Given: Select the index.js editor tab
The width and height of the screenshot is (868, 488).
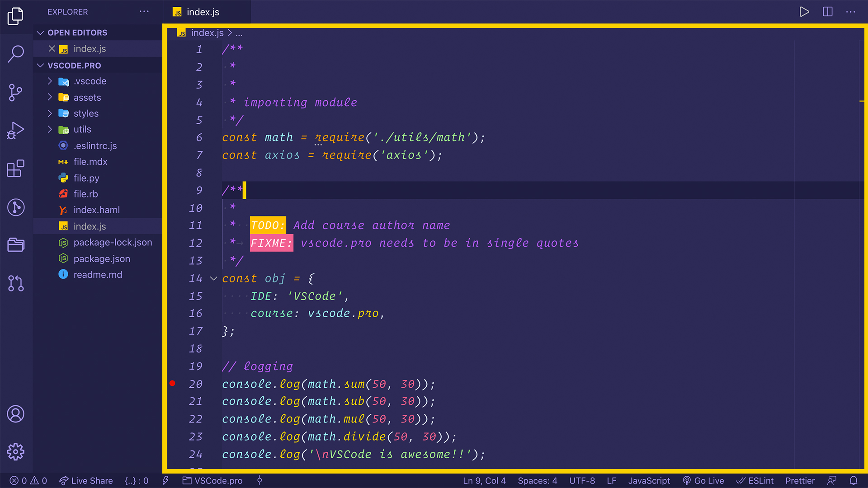Looking at the screenshot, I should [x=202, y=12].
